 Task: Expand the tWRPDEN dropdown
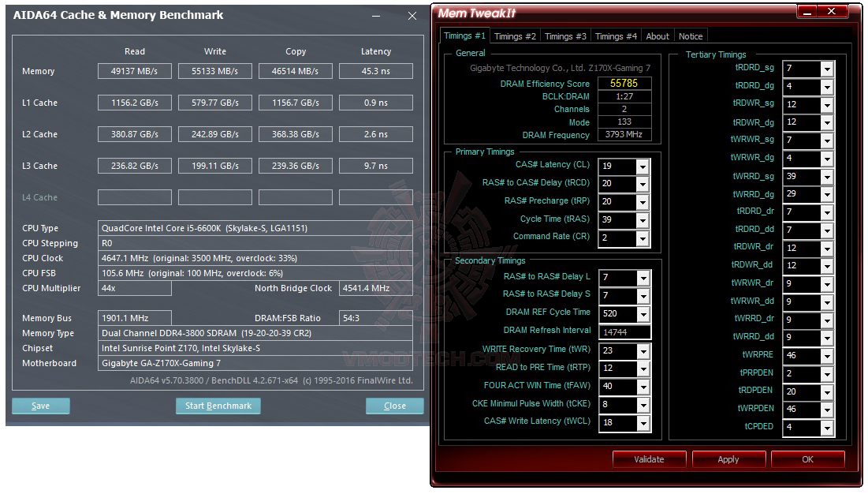click(826, 410)
